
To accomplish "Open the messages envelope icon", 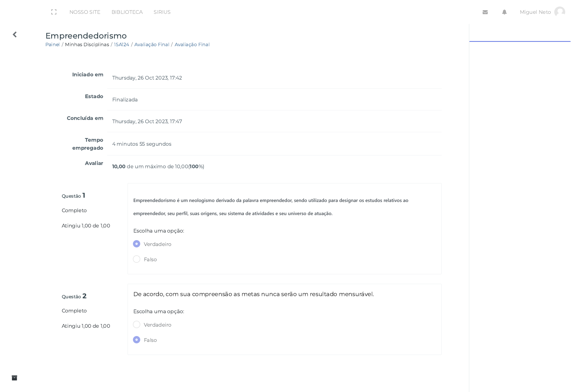I will click(485, 12).
